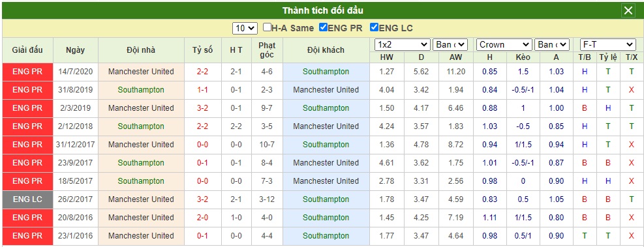Viewport: 644px width, 247px height.
Task: Click the 3-2 score on 2/3/2019
Action: point(203,108)
